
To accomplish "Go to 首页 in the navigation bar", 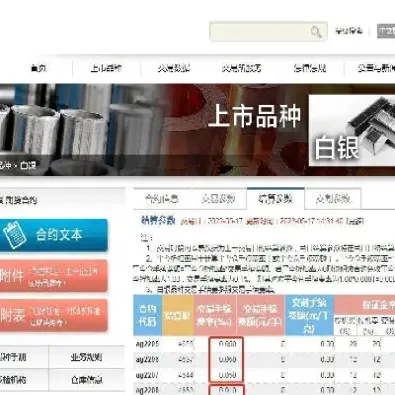I will (x=39, y=68).
